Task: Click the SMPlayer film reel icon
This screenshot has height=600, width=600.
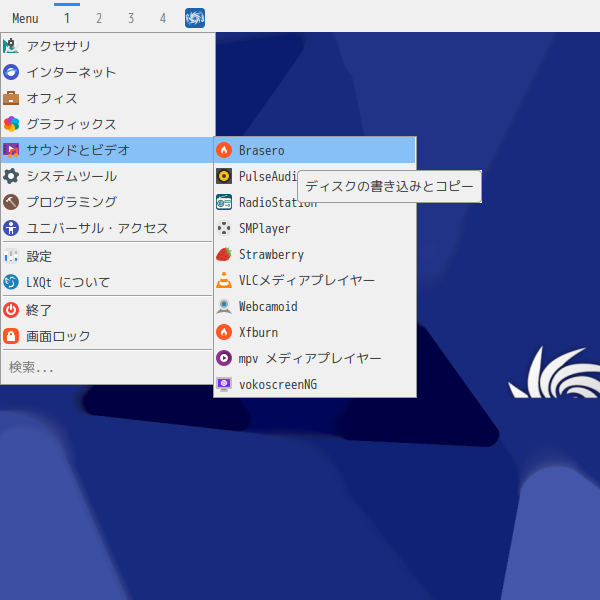Action: (224, 228)
